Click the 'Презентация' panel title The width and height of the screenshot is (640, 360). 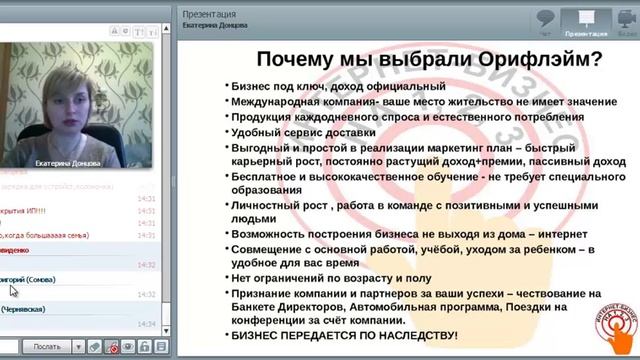coord(209,14)
